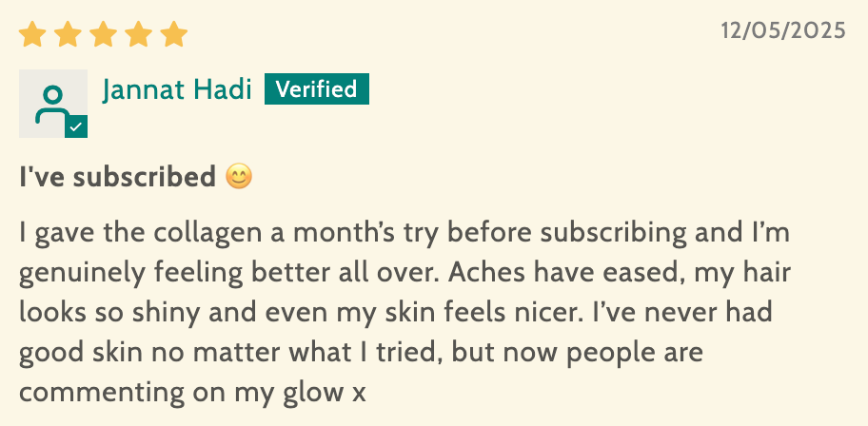Viewport: 868px width, 426px height.
Task: Click the fourth gold rating star
Action: click(139, 35)
